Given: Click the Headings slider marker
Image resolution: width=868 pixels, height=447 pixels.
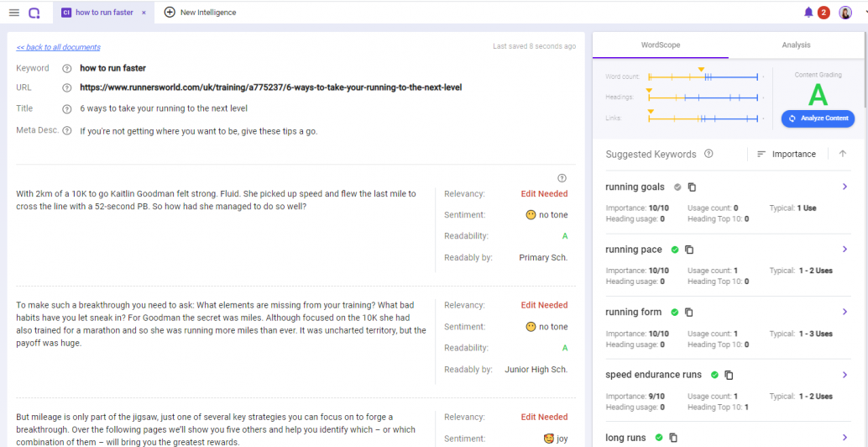Looking at the screenshot, I should [x=650, y=90].
